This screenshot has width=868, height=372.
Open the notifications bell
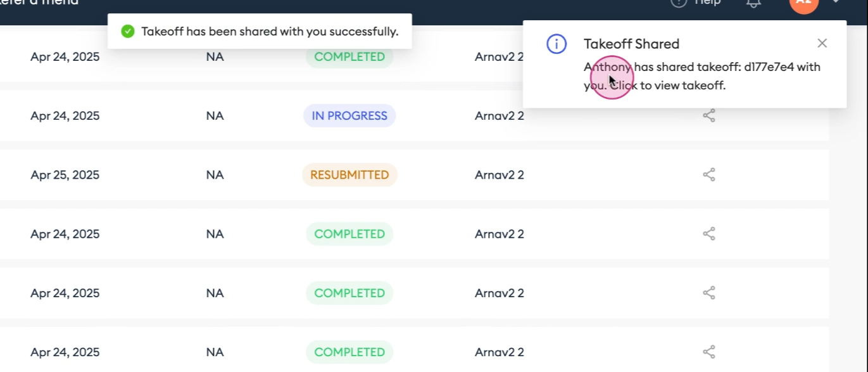[x=753, y=3]
